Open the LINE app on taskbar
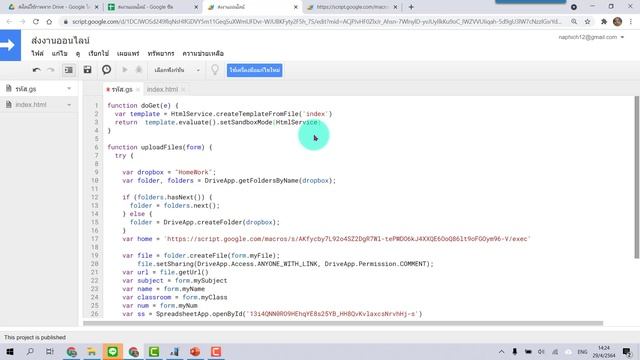The width and height of the screenshot is (640, 360). pyautogui.click(x=113, y=351)
